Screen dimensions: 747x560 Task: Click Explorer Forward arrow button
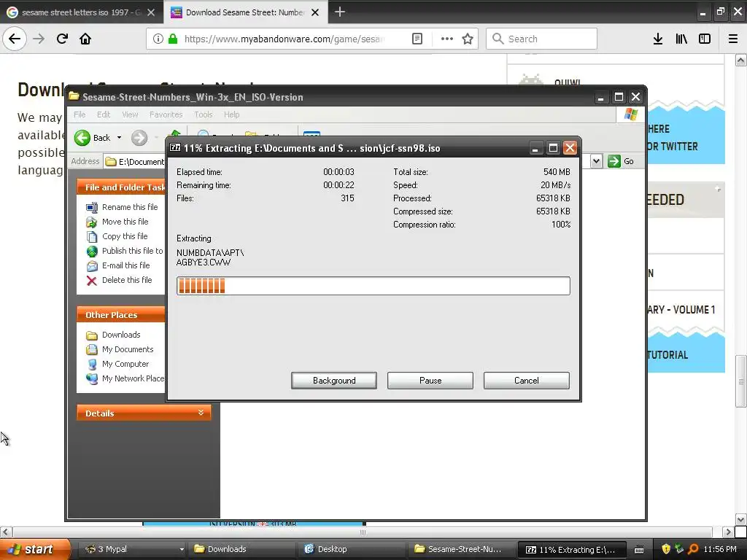[x=139, y=138]
